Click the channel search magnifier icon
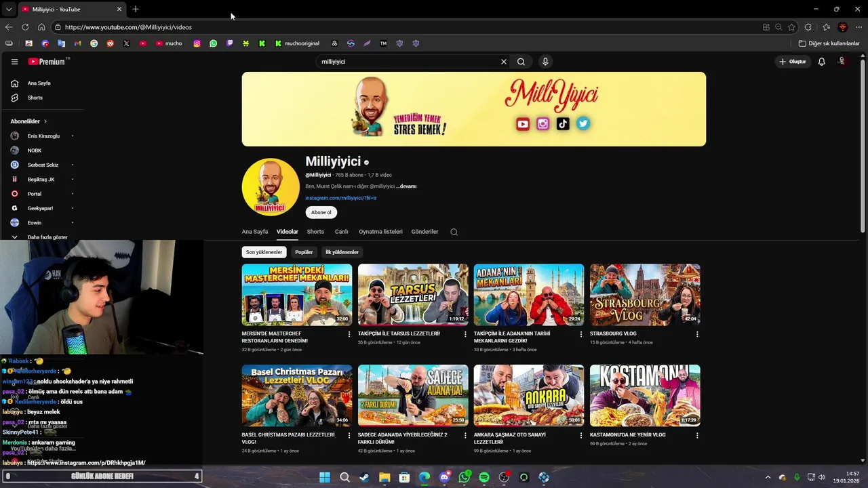Image resolution: width=868 pixels, height=488 pixels. [454, 232]
